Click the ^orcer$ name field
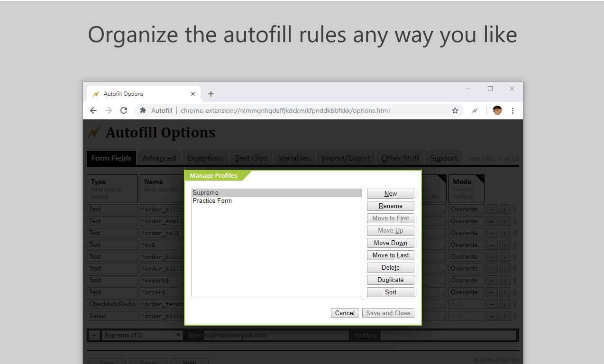Viewport: 604px width, 364px height. (x=162, y=292)
